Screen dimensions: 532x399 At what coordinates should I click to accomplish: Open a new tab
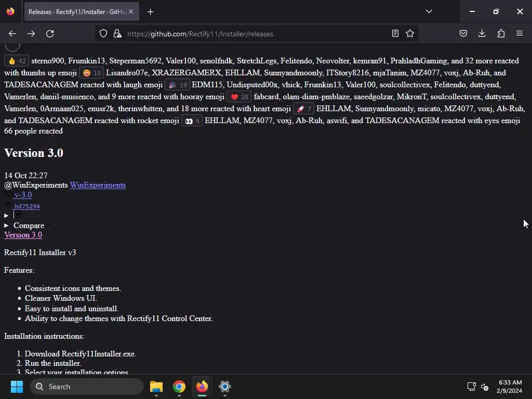click(150, 12)
